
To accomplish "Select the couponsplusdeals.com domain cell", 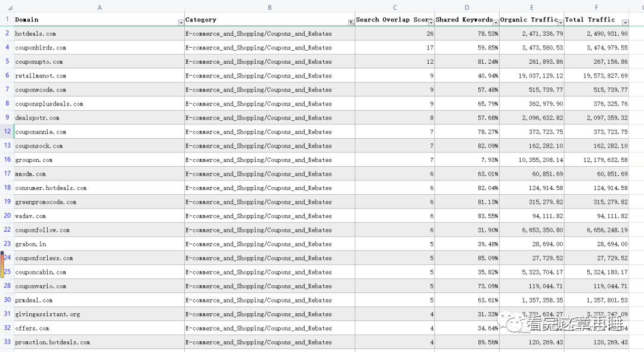I will (x=100, y=104).
